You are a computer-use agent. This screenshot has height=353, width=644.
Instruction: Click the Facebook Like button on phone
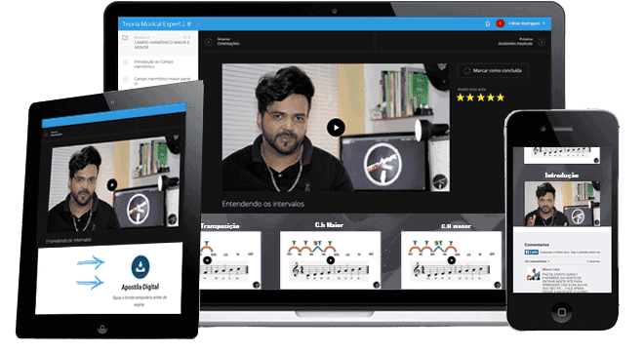pos(532,252)
